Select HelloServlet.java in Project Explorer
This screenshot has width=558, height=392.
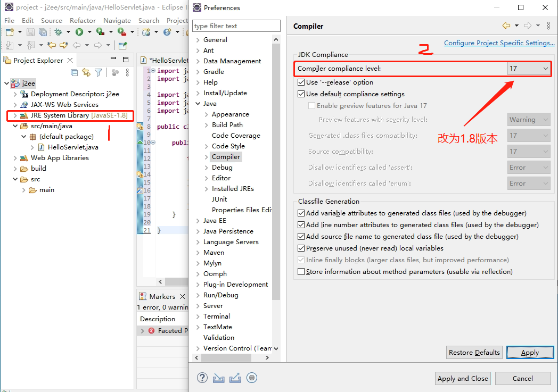[73, 147]
